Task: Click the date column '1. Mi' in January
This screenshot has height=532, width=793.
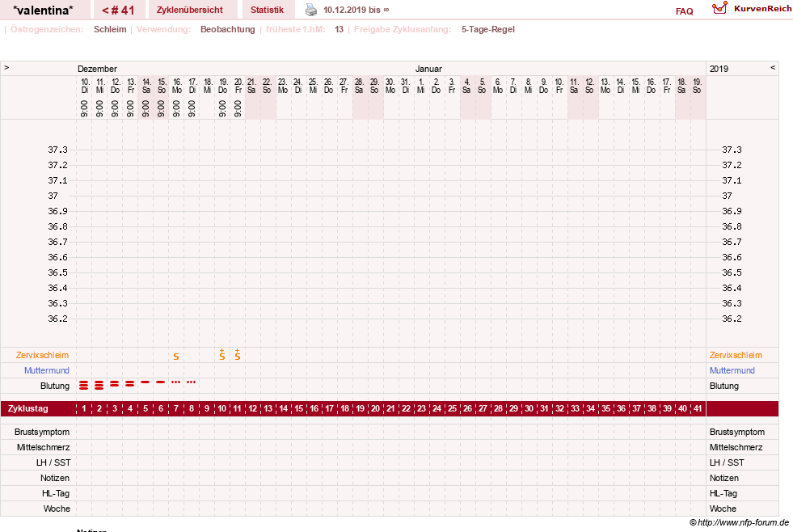Action: [421, 86]
